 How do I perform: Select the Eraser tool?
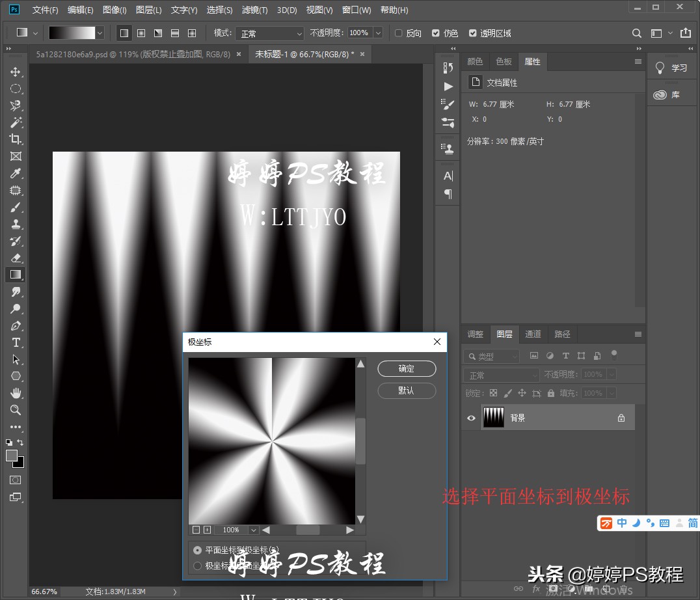pyautogui.click(x=16, y=258)
